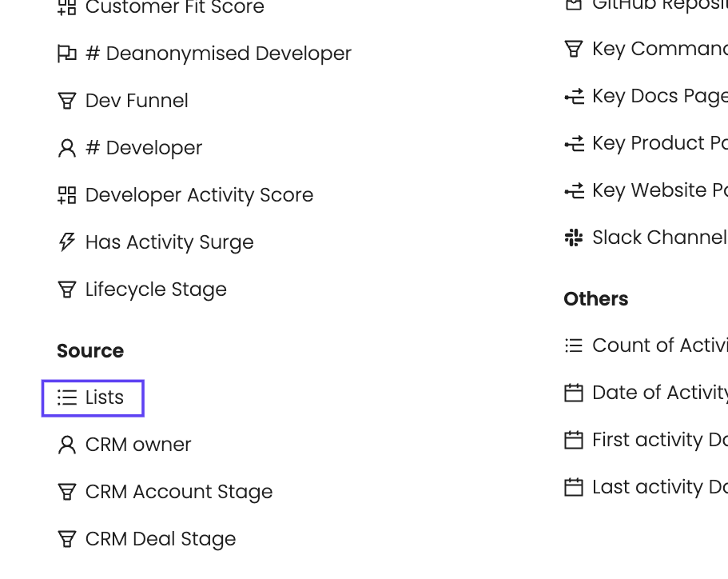The image size is (728, 579).
Task: Select the # Developer attribute
Action: coord(144,148)
